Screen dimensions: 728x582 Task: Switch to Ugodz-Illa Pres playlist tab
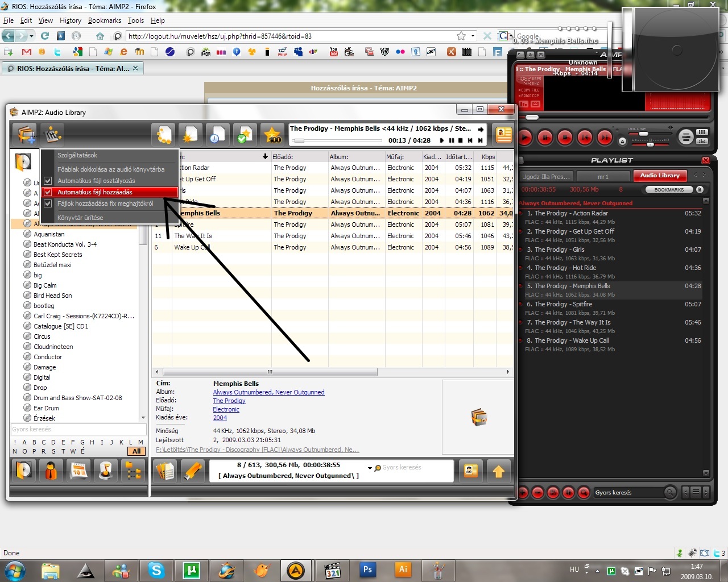tap(546, 177)
